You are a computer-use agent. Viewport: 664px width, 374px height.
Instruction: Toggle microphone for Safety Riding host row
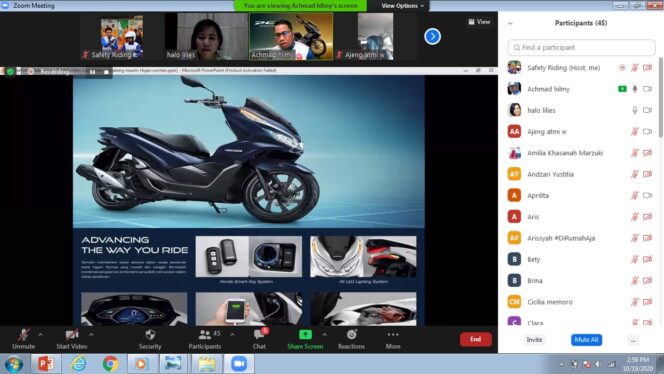click(x=635, y=68)
